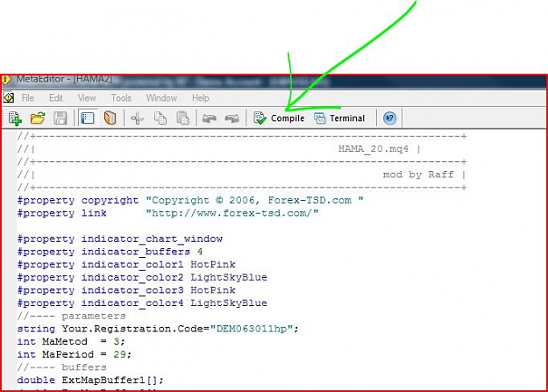The width and height of the screenshot is (548, 392).
Task: Click the value 4 after indicator_buffers
Action: pyautogui.click(x=200, y=252)
